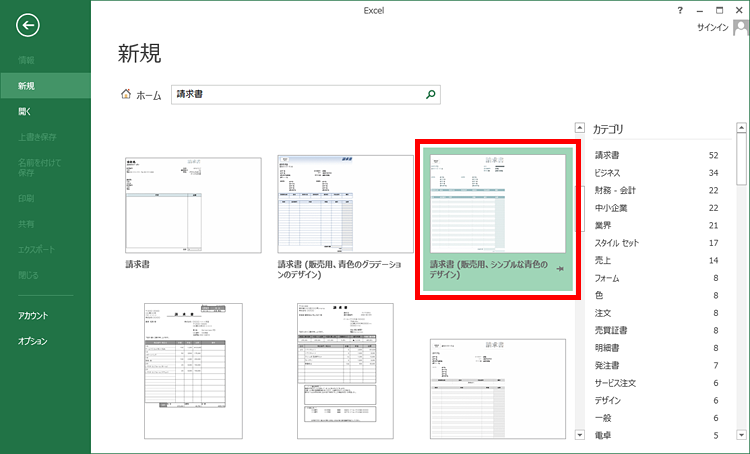750x454 pixels.
Task: Select second-row middle invoice with note boxes
Action: pos(345,371)
